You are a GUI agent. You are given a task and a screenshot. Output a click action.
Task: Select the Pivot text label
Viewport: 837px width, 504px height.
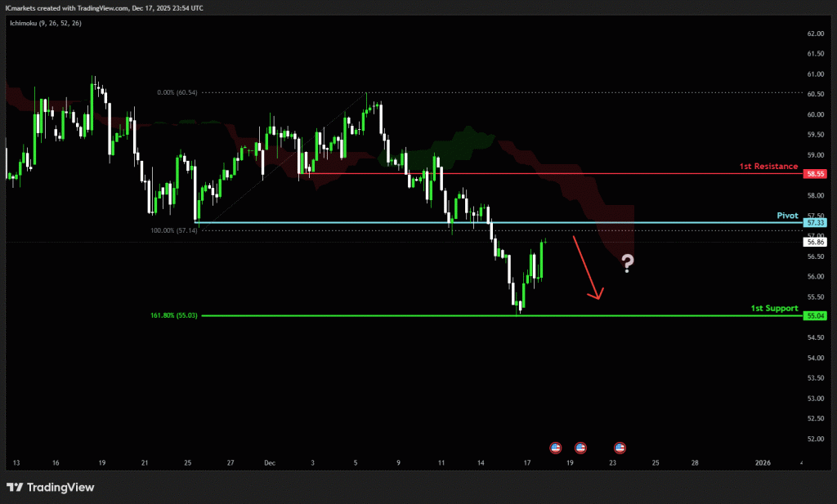(x=787, y=216)
